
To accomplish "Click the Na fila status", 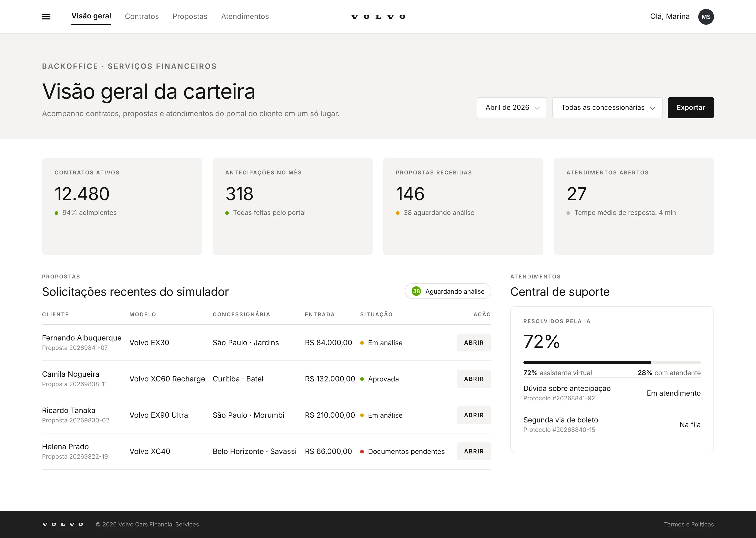I will coord(690,425).
